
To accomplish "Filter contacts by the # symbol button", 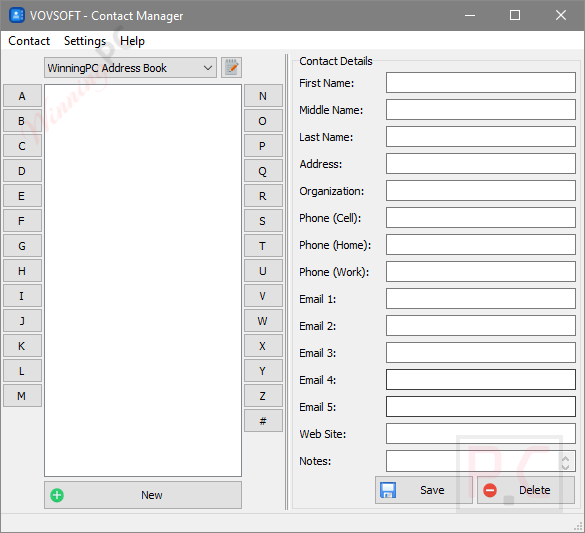I will click(263, 421).
